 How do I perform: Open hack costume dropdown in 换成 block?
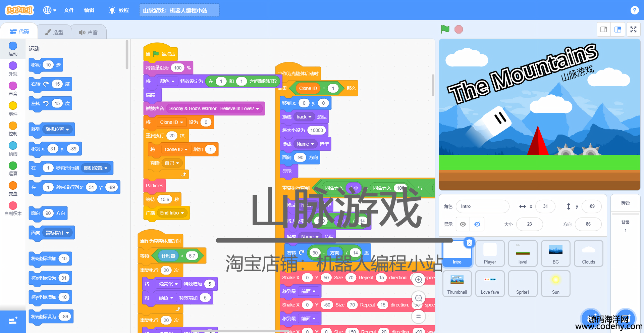pyautogui.click(x=304, y=117)
